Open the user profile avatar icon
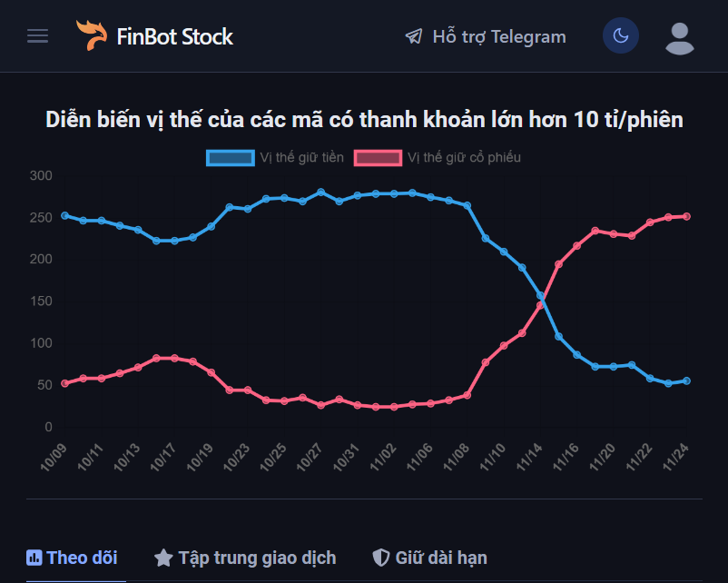Viewport: 728px width, 583px height. (x=680, y=36)
